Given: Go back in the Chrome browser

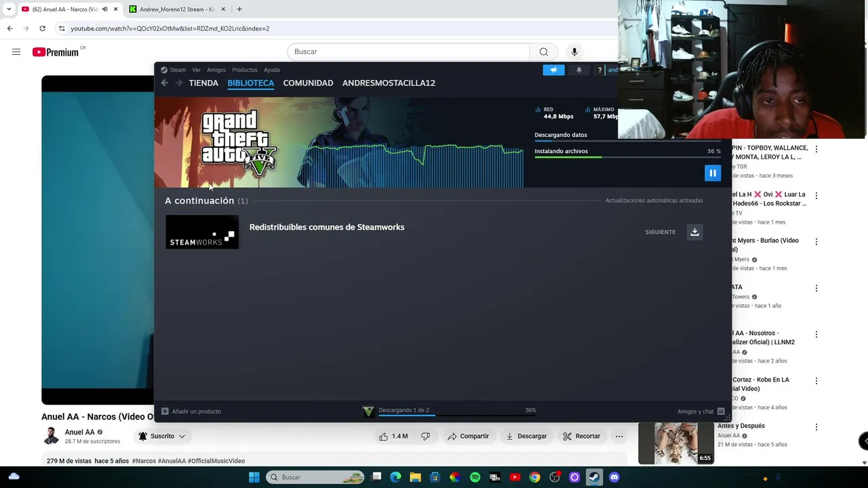Looking at the screenshot, I should click(9, 28).
